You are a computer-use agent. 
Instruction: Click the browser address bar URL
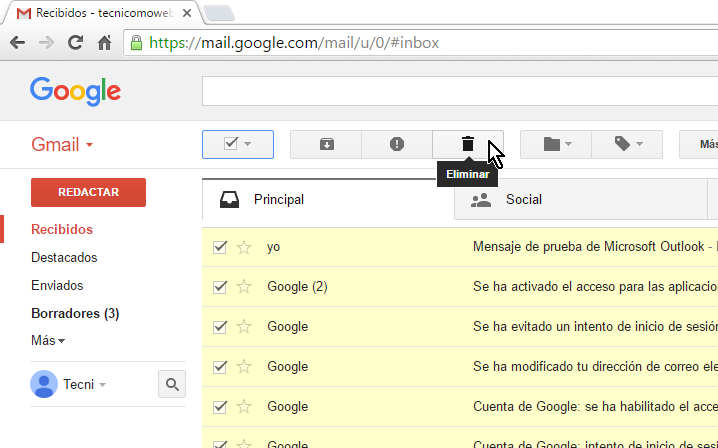click(294, 43)
